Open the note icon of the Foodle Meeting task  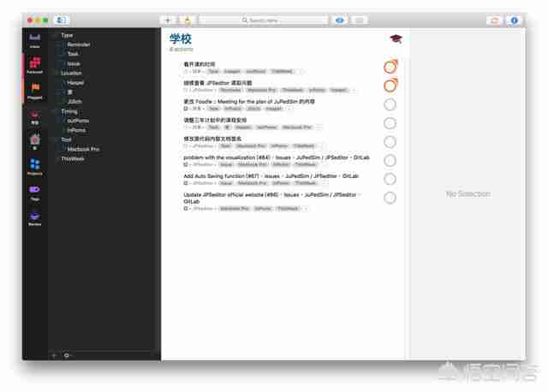(186, 109)
